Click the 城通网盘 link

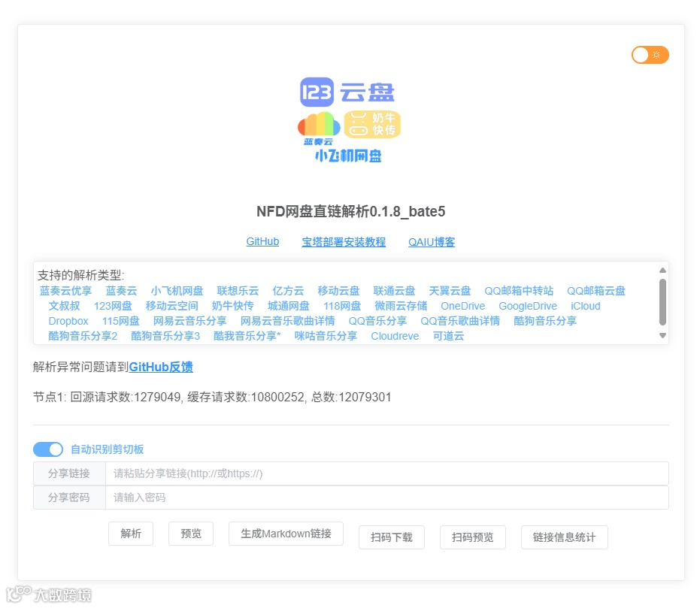289,306
